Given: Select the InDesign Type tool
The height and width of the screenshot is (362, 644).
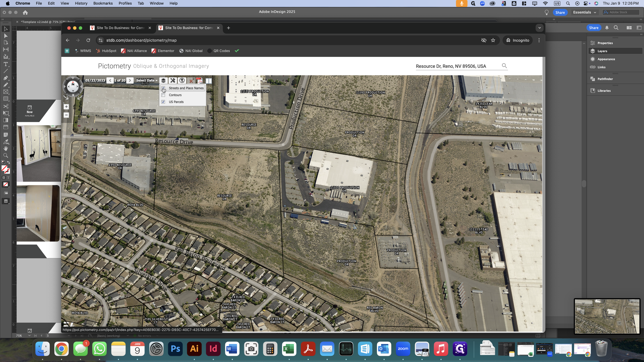Looking at the screenshot, I should 6,64.
